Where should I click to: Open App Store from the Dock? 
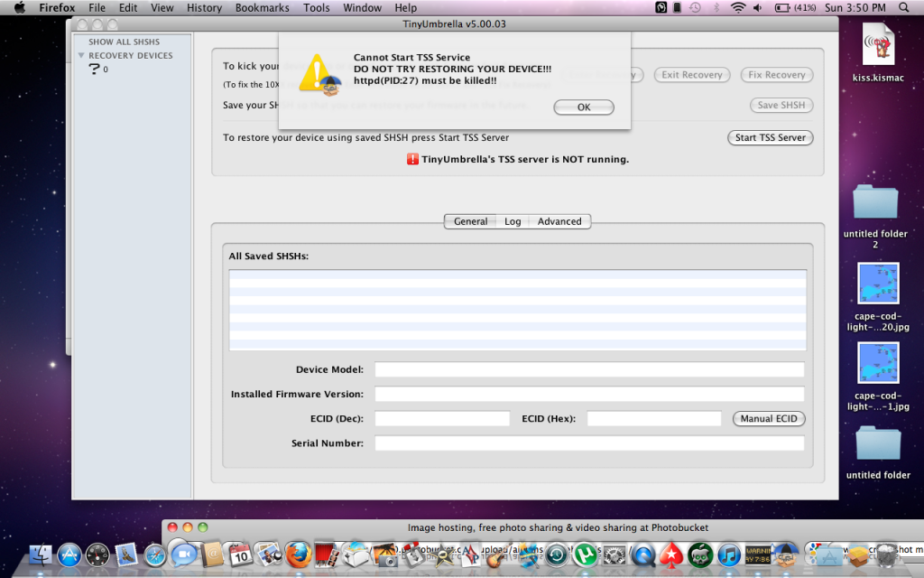pyautogui.click(x=69, y=555)
